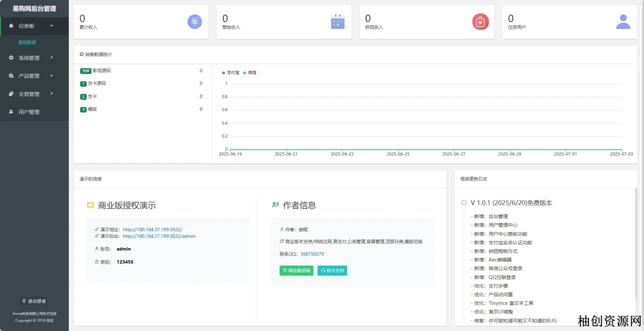The image size is (644, 331).
Task: Click the 联系QQ number 368750270
Action: coord(312,254)
